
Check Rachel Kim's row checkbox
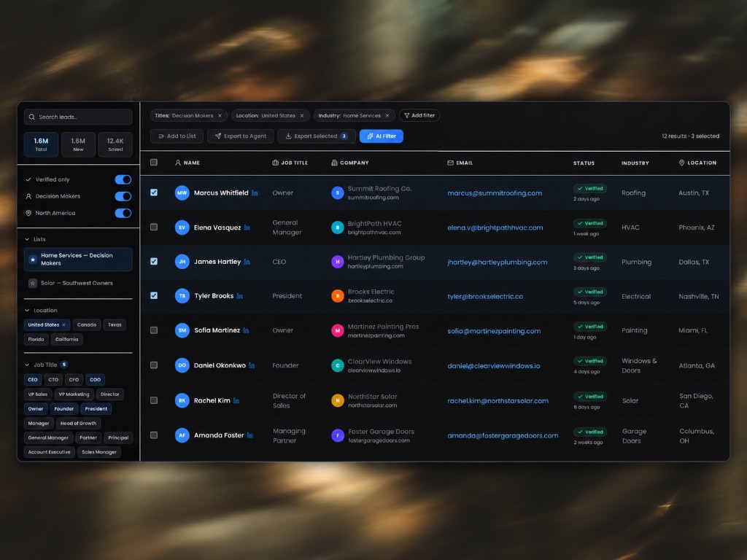click(154, 400)
